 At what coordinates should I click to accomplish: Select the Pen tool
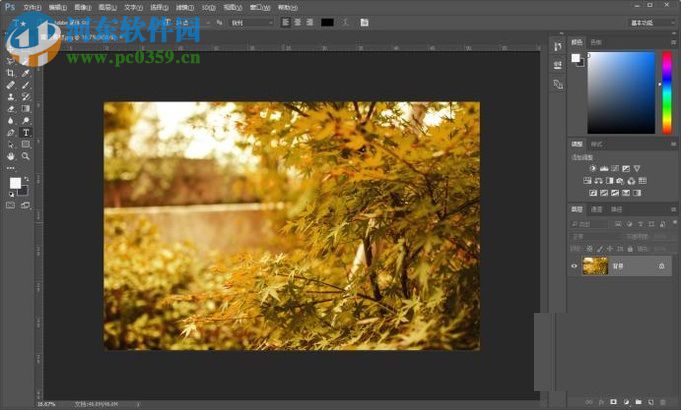(11, 132)
